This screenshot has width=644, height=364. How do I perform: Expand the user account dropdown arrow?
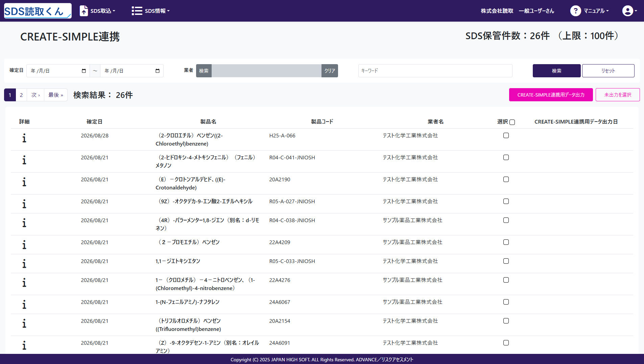636,11
